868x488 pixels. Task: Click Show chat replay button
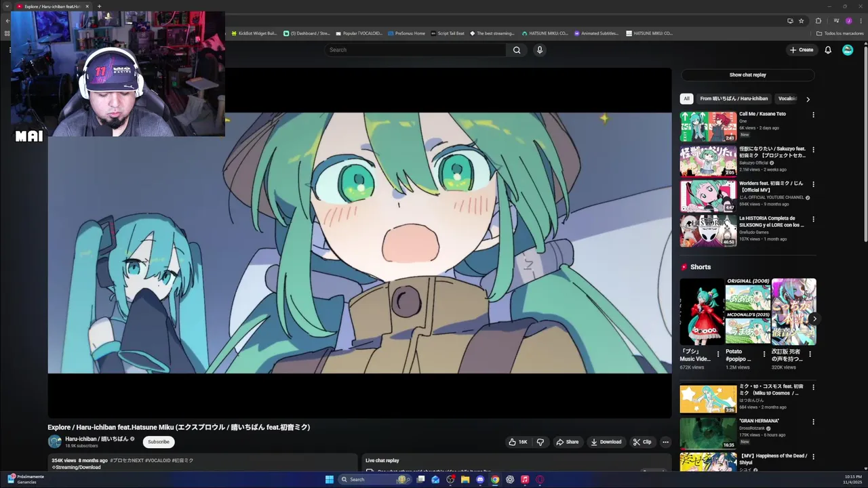[748, 75]
